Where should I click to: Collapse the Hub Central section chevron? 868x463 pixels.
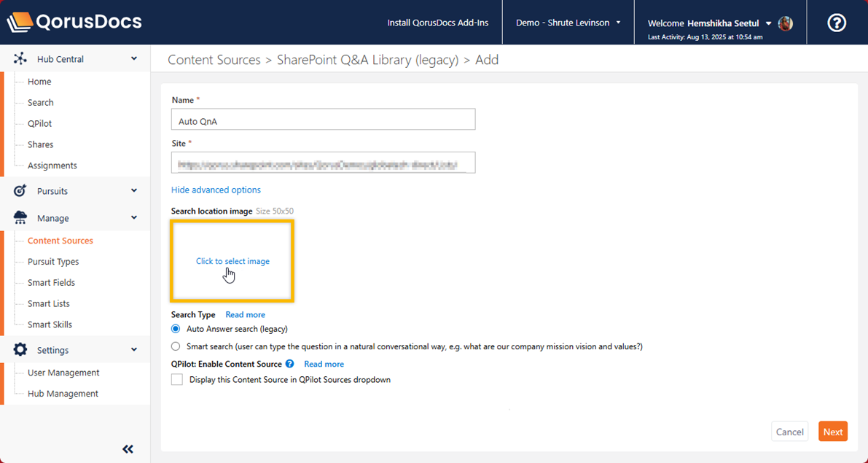[134, 59]
